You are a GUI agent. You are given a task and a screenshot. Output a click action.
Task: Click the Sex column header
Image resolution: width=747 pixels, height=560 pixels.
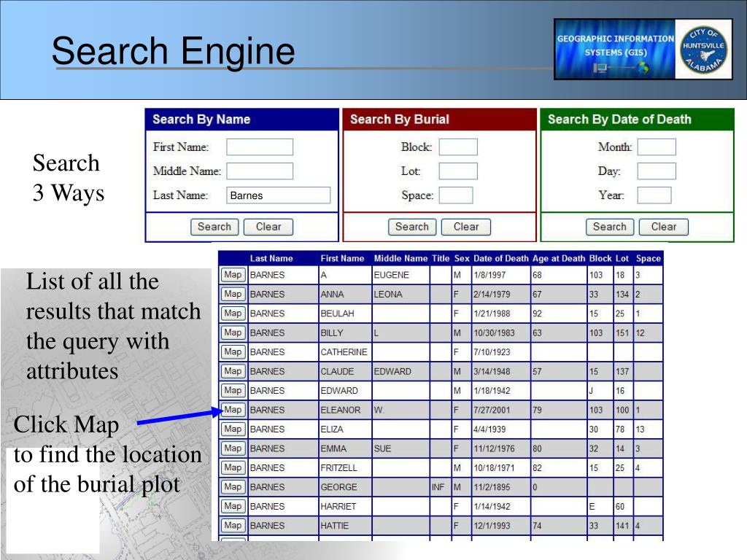pyautogui.click(x=462, y=259)
